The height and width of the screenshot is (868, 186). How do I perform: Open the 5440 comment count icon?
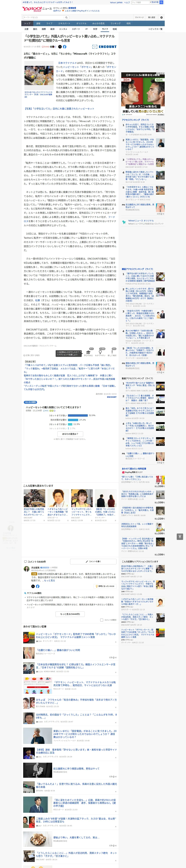coord(46,47)
